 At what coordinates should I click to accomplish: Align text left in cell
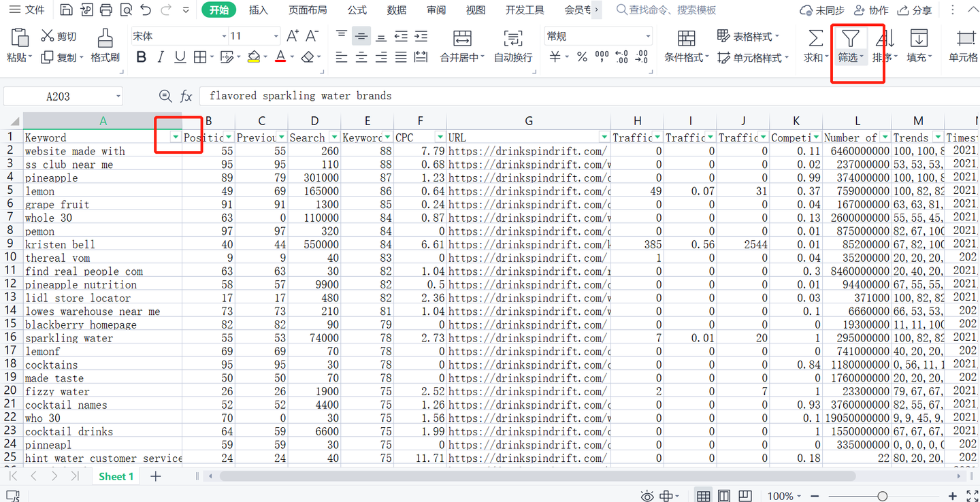pos(342,57)
